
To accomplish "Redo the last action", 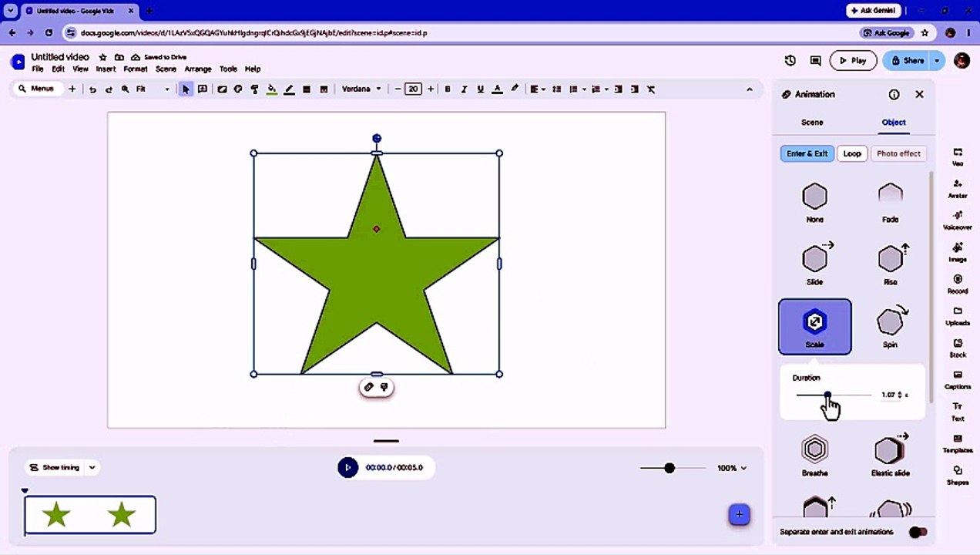I will click(x=109, y=89).
